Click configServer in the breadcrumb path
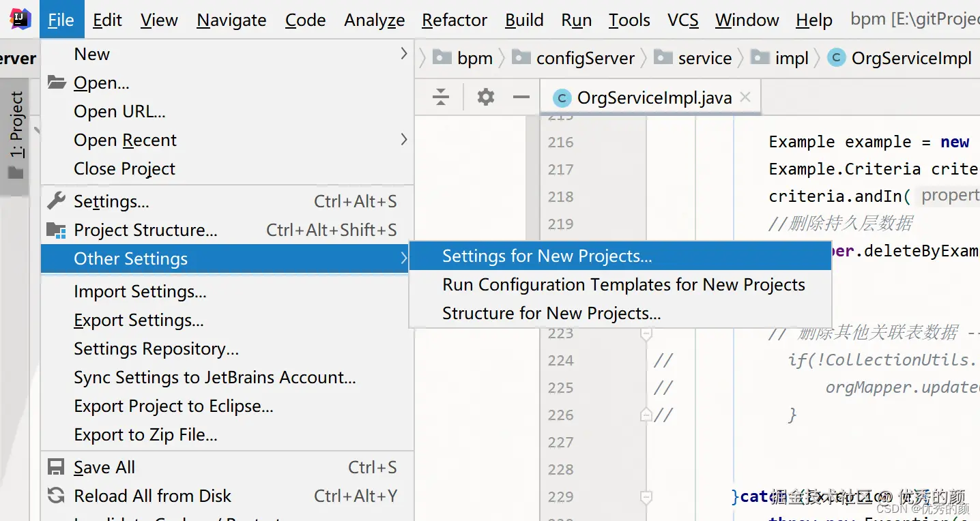 (585, 59)
